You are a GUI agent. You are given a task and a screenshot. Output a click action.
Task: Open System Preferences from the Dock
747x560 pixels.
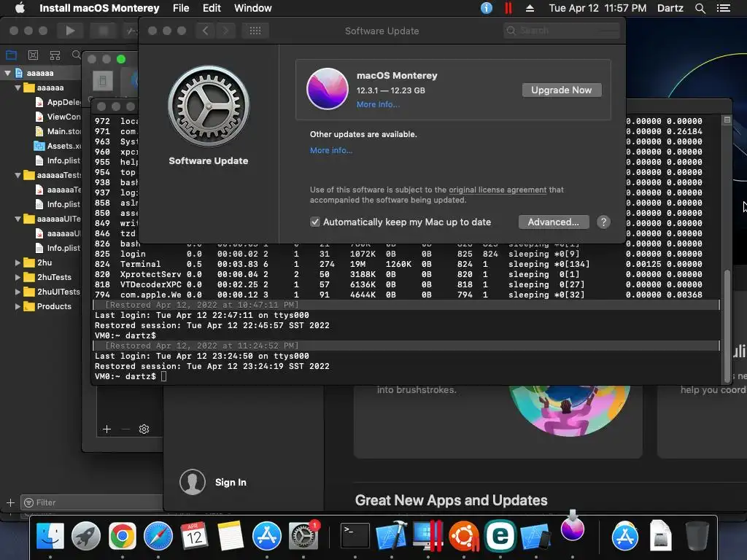tap(303, 536)
